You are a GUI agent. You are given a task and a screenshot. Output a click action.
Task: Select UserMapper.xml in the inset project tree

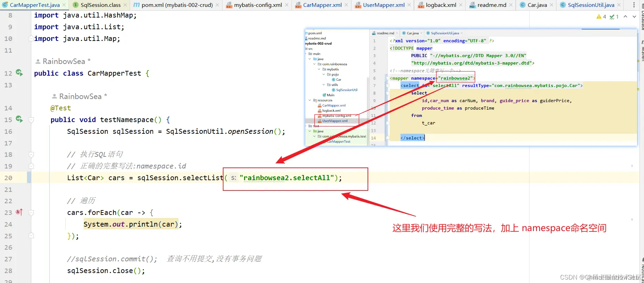pos(335,121)
